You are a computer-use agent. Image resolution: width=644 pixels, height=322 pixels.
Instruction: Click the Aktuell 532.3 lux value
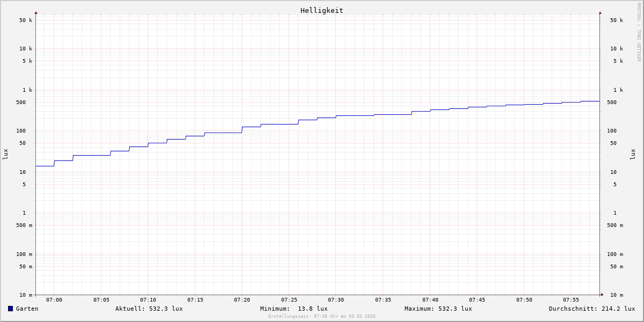(x=149, y=309)
